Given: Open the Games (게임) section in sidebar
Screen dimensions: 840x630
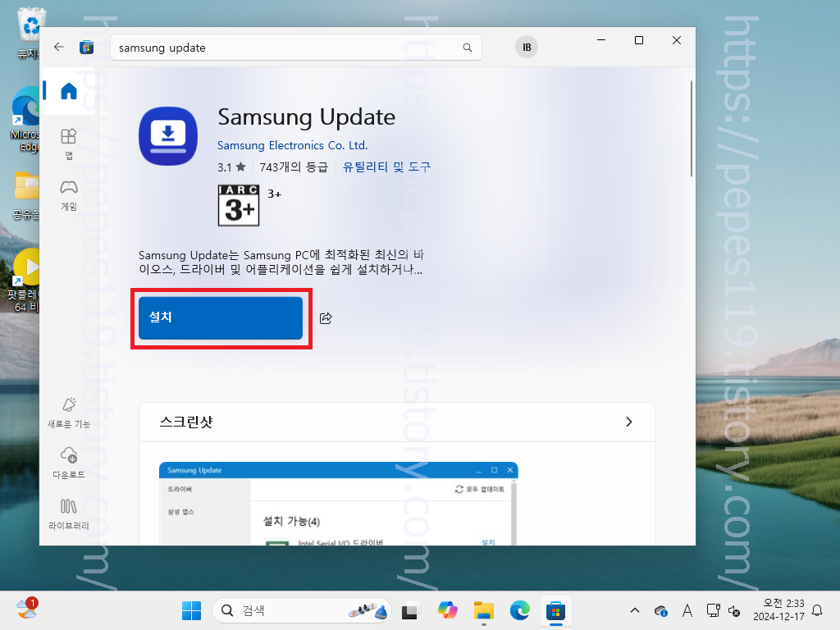Looking at the screenshot, I should click(69, 195).
